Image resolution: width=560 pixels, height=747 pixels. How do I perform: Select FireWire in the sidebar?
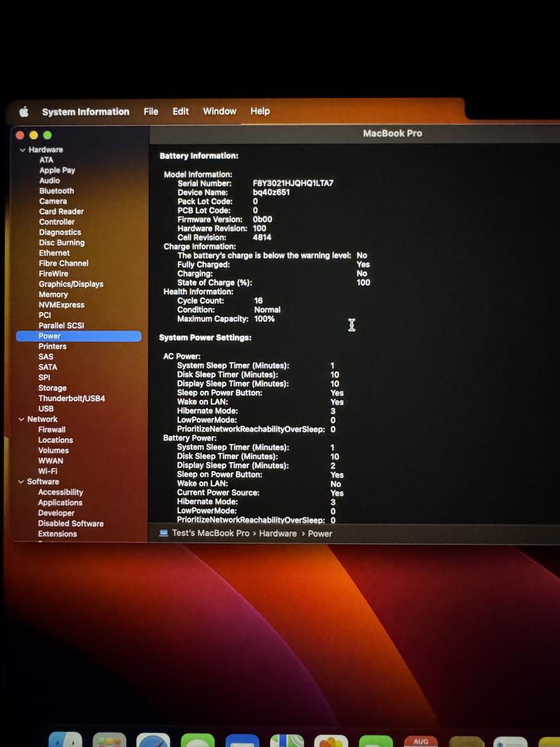53,274
